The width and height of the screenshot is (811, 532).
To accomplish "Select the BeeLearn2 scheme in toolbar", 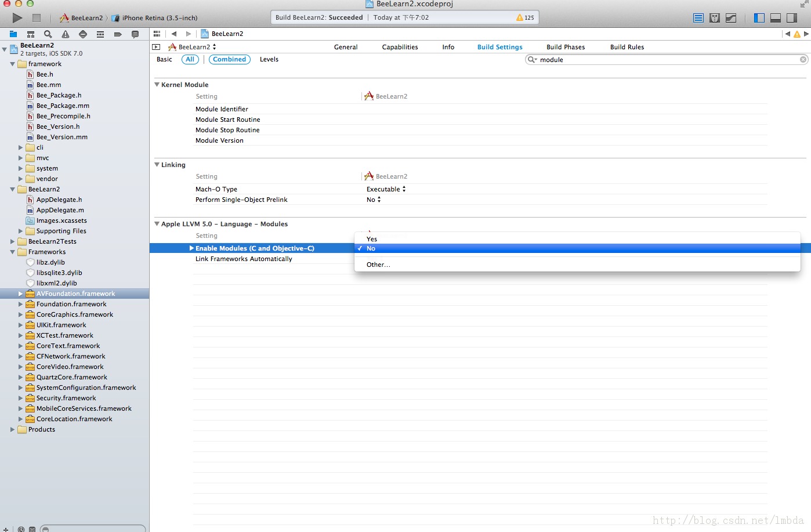I will click(x=81, y=18).
